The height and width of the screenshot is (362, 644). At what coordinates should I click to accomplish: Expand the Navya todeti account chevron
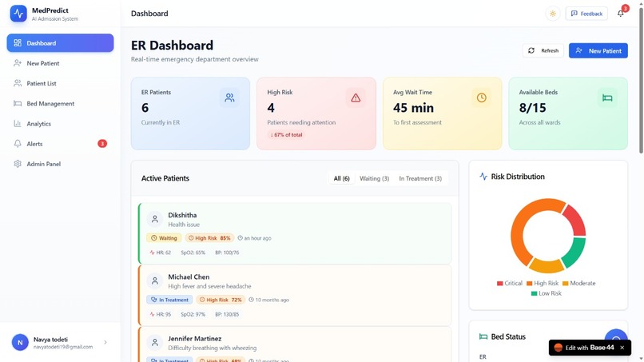[x=105, y=342]
